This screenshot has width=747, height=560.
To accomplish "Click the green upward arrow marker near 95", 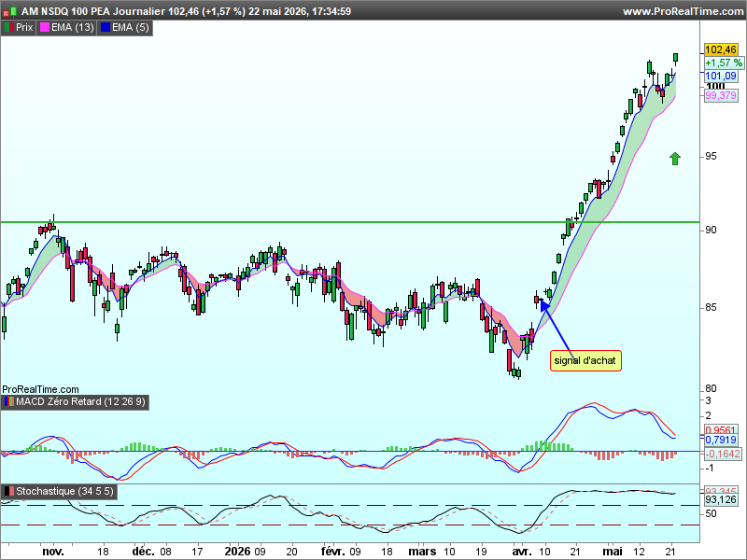I will click(674, 159).
